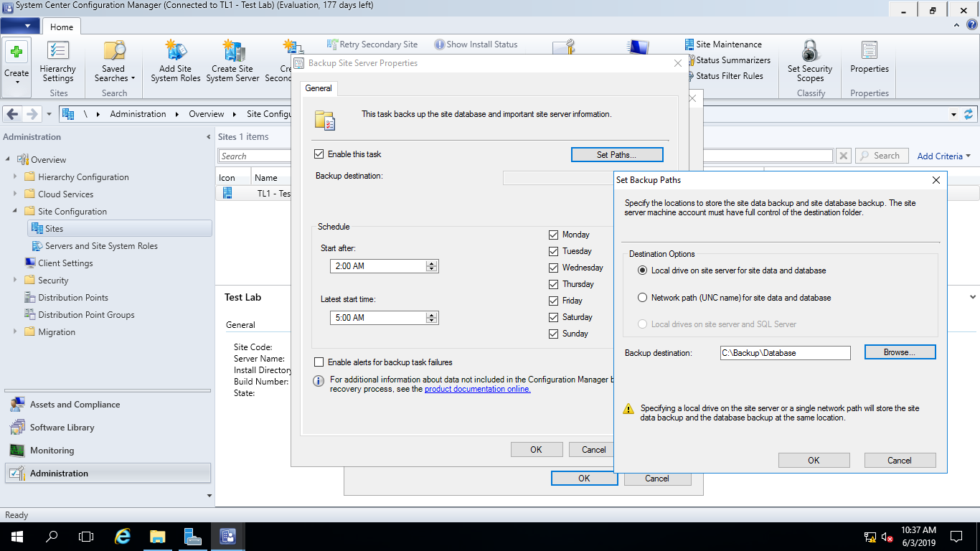
Task: Select Distribution Points tree node
Action: [73, 298]
